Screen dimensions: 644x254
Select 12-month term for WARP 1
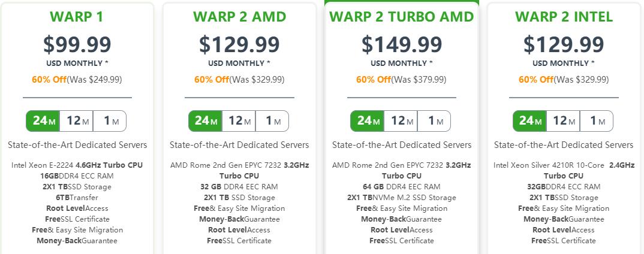[77, 121]
